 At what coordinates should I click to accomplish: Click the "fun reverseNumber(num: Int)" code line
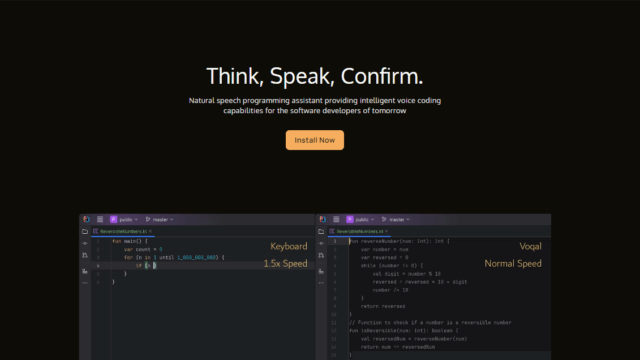pyautogui.click(x=399, y=241)
